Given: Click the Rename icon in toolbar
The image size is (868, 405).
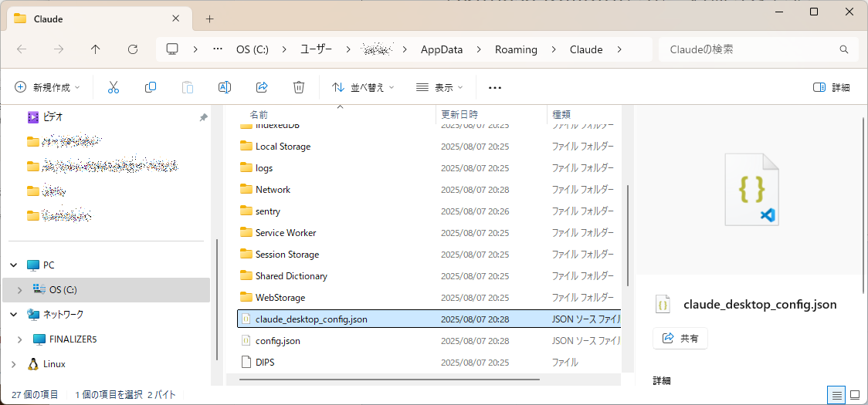Looking at the screenshot, I should [224, 87].
